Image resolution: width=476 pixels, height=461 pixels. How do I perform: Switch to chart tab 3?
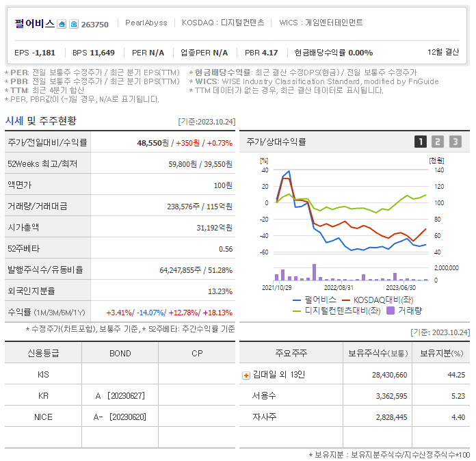(x=455, y=142)
